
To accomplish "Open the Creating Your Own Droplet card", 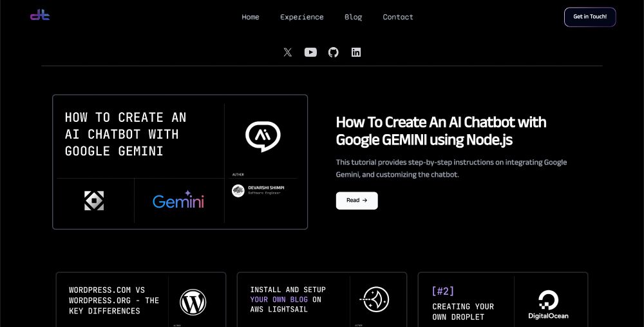I will 503,299.
